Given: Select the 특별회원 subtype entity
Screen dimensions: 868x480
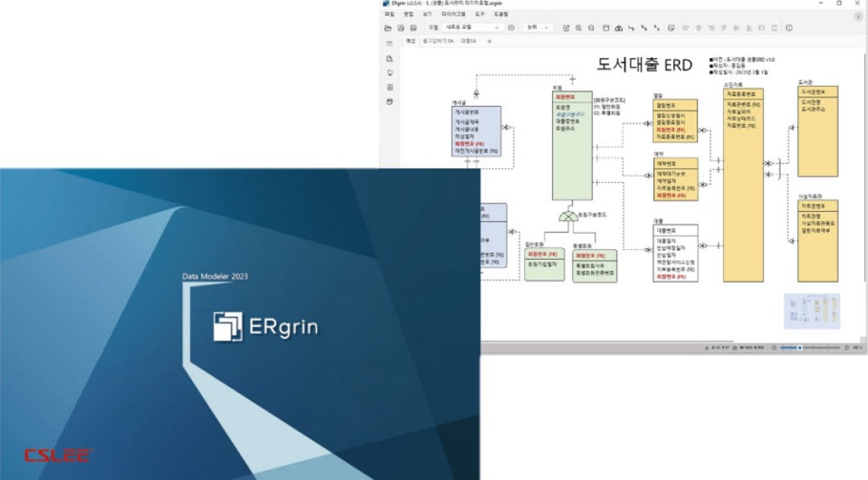Looking at the screenshot, I should (x=595, y=267).
